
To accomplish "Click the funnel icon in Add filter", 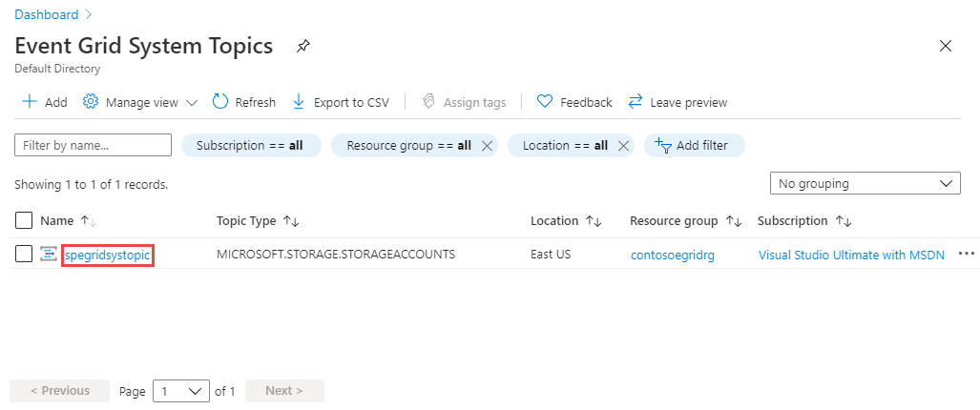I will click(x=662, y=146).
